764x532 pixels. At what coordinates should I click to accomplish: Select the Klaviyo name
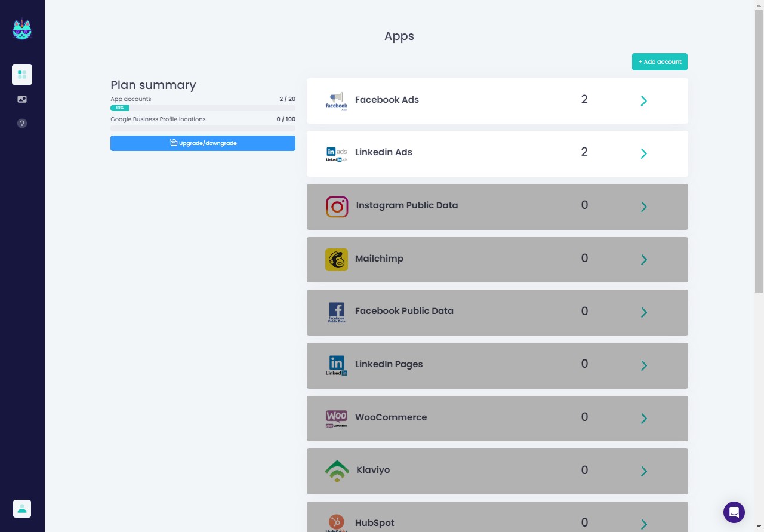[373, 470]
